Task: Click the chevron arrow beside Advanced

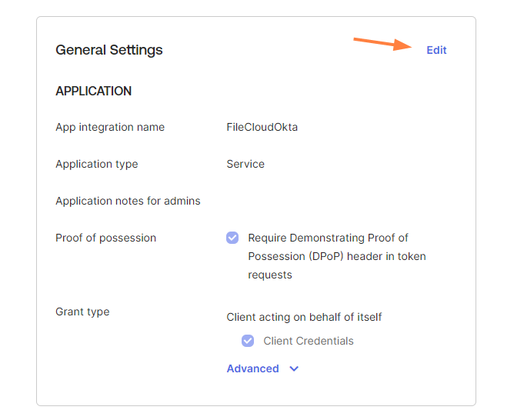Action: pyautogui.click(x=294, y=369)
